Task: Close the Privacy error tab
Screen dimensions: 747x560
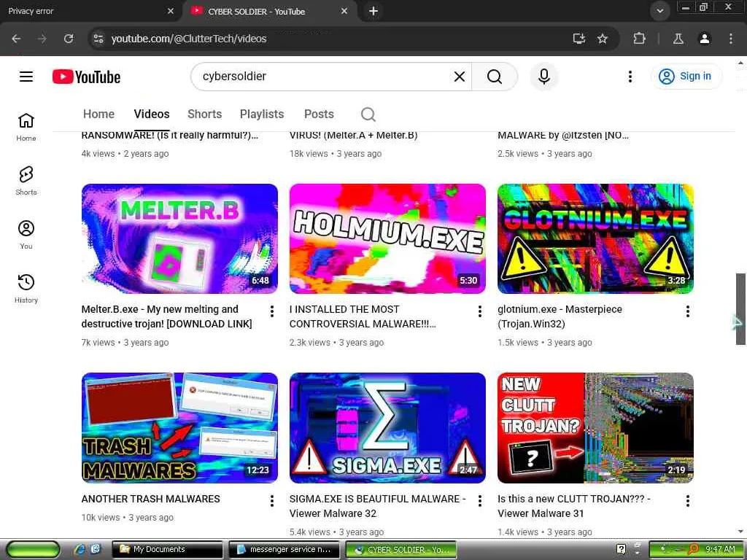Action: (x=171, y=10)
